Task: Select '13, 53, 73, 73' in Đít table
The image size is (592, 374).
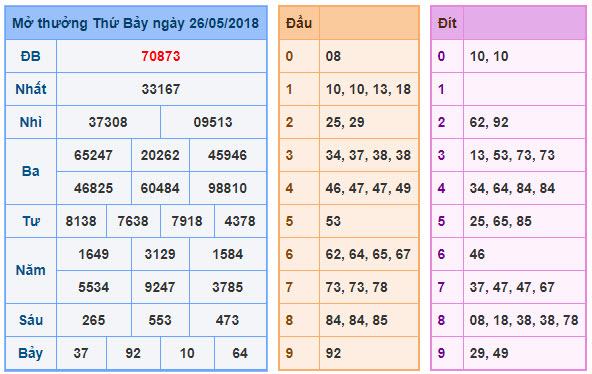Action: [512, 155]
